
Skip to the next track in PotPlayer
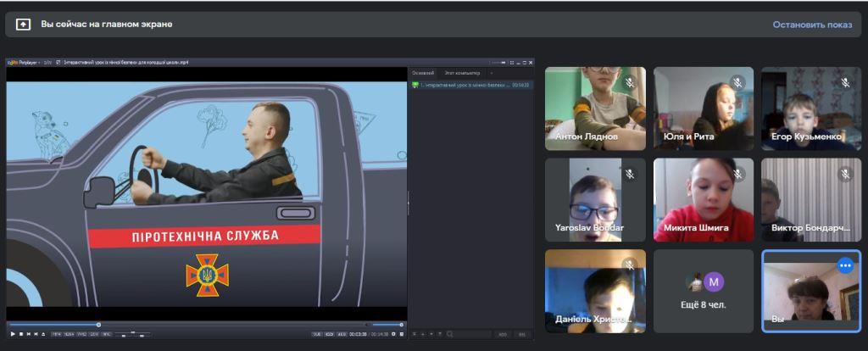click(36, 334)
